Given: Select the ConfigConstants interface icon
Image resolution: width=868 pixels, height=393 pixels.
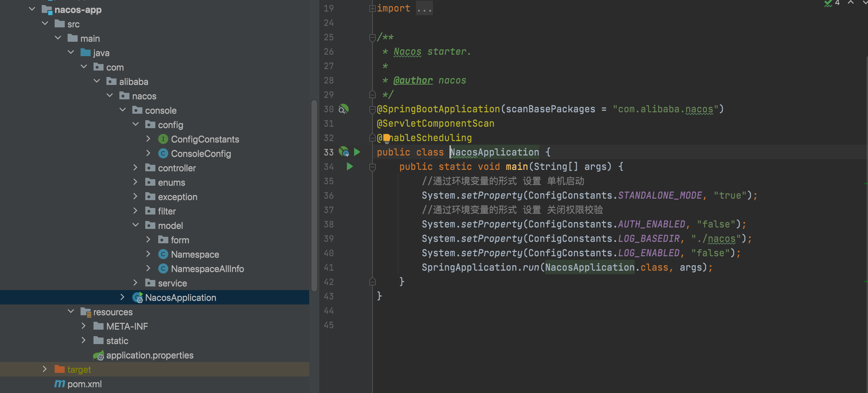Looking at the screenshot, I should pos(163,139).
